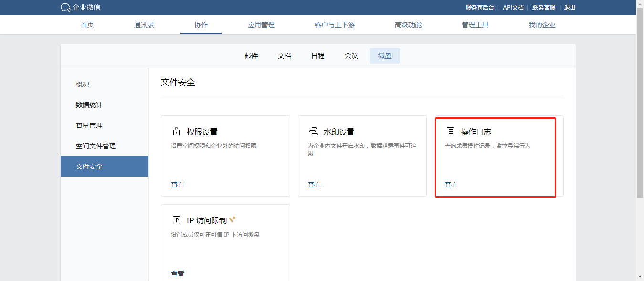644x281 pixels.
Task: Open 我的企业 tab
Action: pyautogui.click(x=542, y=25)
